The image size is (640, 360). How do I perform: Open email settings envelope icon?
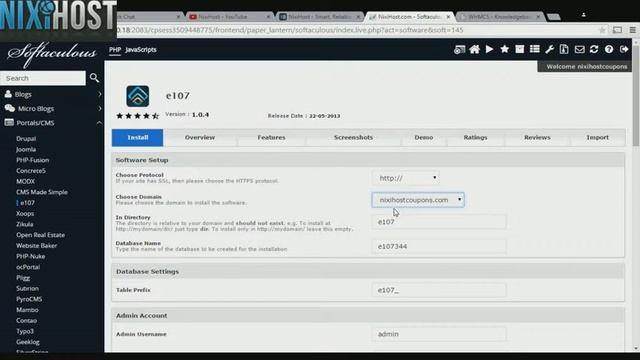point(579,49)
